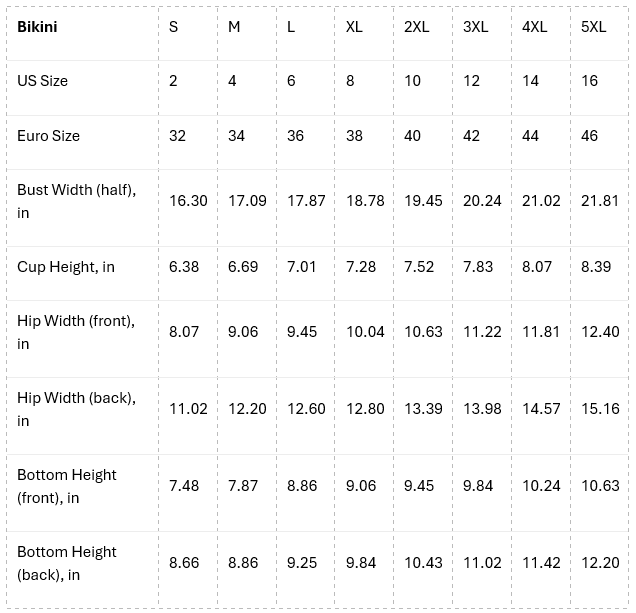Select the bust width value 16.30

pyautogui.click(x=188, y=201)
